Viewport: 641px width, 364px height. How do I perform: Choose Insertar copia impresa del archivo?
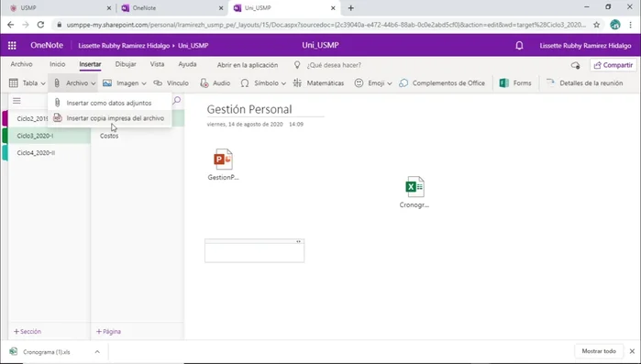pyautogui.click(x=109, y=118)
